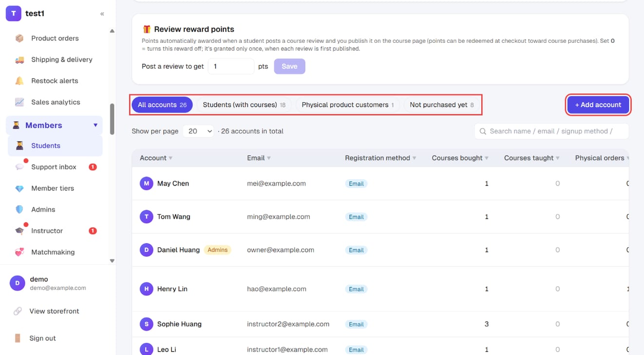Click the Matchmaking hearts icon
Image resolution: width=644 pixels, height=355 pixels.
(19, 252)
